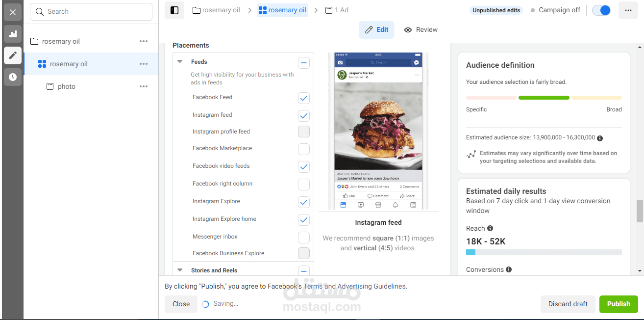Open the Advertising Guidelines link

pyautogui.click(x=372, y=286)
